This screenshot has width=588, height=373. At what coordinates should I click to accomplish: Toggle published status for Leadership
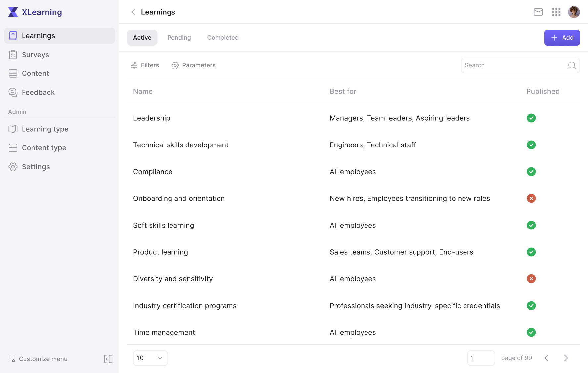pos(531,118)
